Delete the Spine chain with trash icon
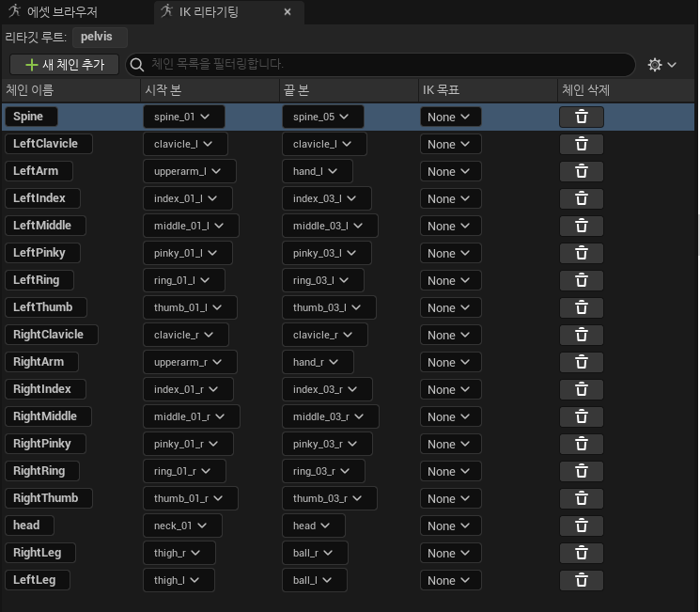This screenshot has width=700, height=612. pos(582,117)
